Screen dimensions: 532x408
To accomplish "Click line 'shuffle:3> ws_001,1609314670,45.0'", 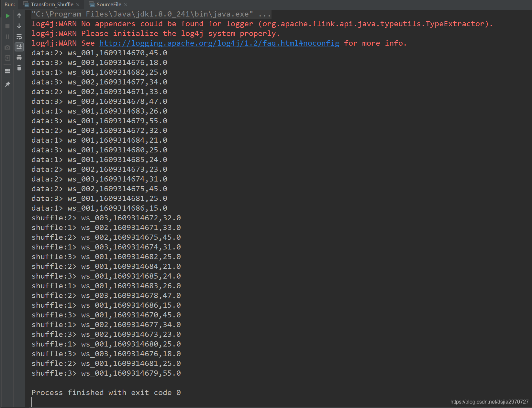I will (106, 315).
